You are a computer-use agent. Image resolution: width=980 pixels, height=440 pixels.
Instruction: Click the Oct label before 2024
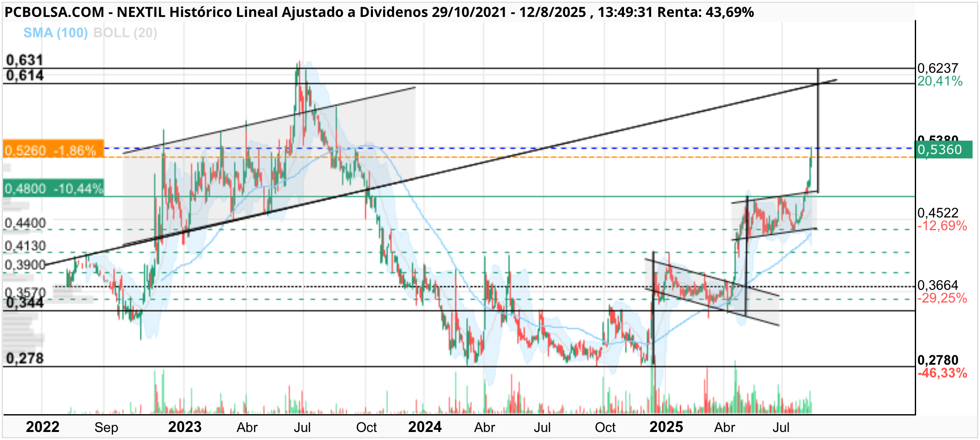pos(366,427)
